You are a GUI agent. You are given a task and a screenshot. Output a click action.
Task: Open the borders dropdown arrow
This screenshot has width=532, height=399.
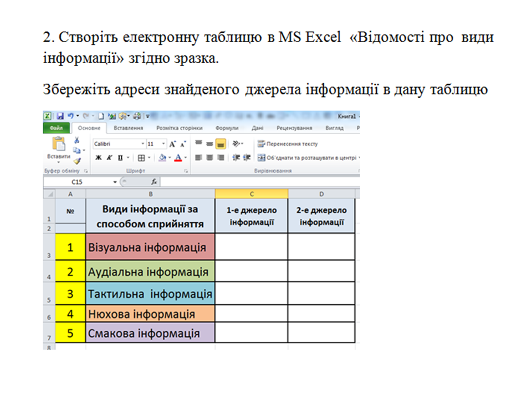tap(149, 158)
